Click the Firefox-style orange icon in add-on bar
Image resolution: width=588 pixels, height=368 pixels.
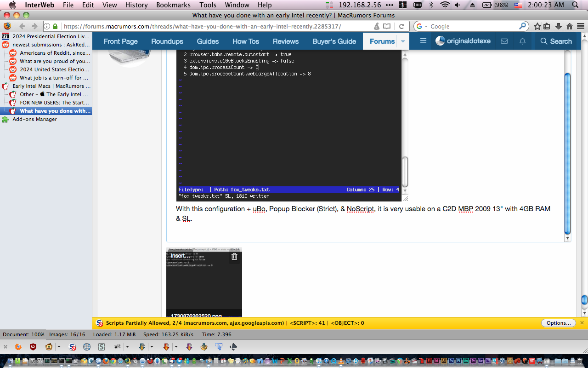[x=18, y=346]
